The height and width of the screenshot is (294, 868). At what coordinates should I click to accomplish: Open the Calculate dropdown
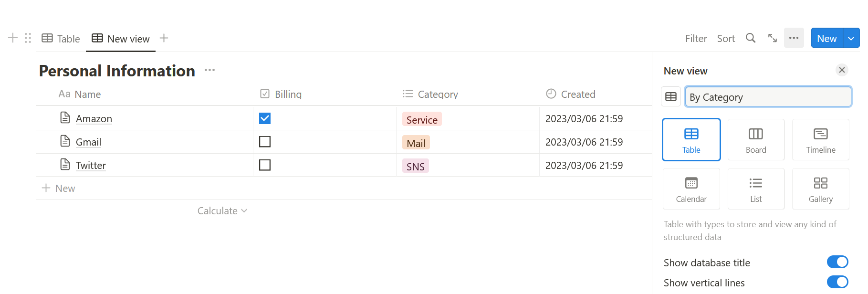[222, 211]
